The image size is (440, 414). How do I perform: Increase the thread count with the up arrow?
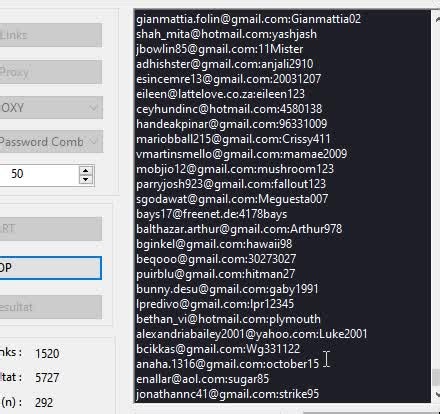[86, 171]
